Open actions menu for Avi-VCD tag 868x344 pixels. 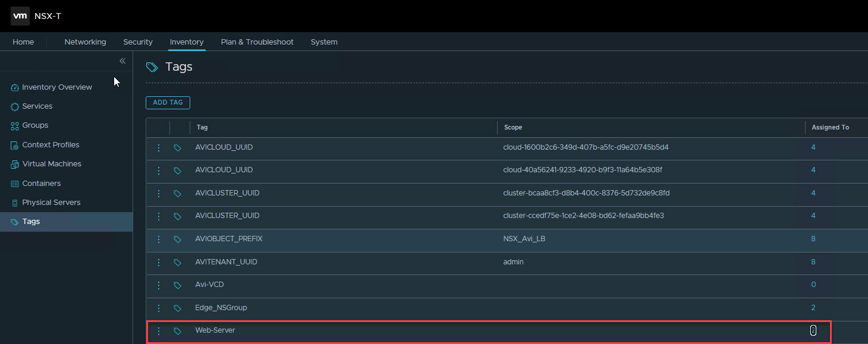158,285
